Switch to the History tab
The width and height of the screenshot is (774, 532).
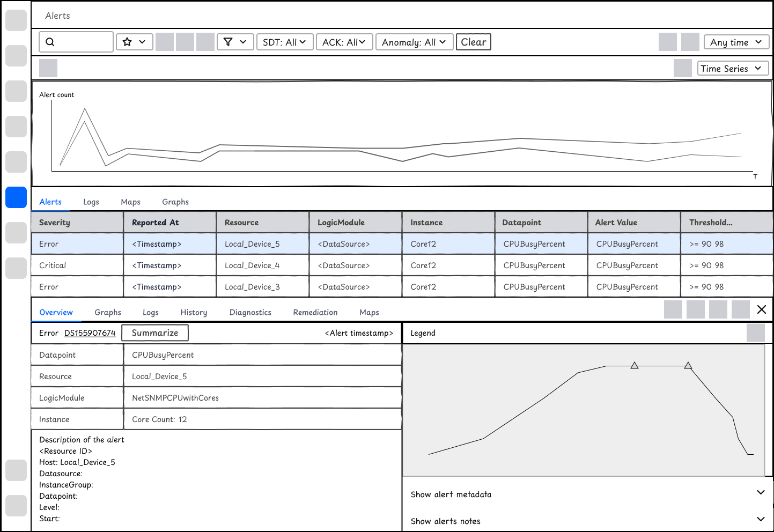[194, 312]
